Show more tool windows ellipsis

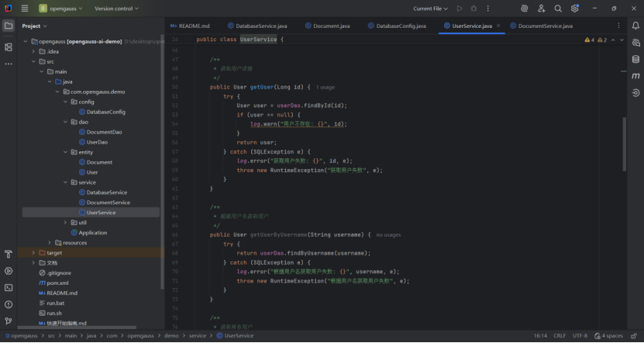pyautogui.click(x=9, y=64)
